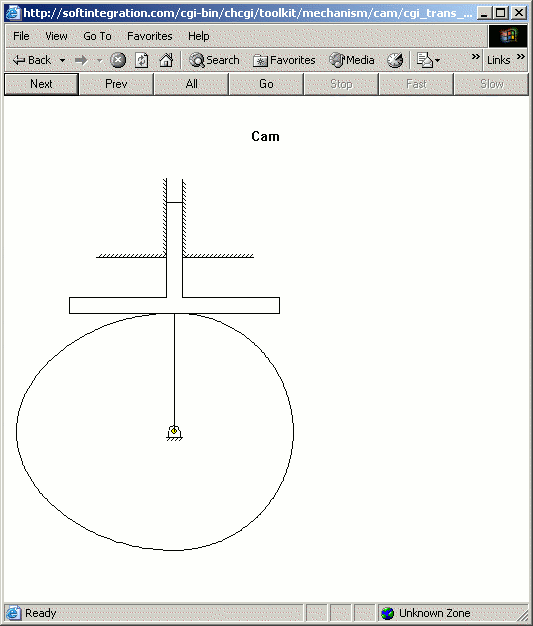This screenshot has height=626, width=533.
Task: Click the browser Stop loading icon
Action: coord(118,60)
